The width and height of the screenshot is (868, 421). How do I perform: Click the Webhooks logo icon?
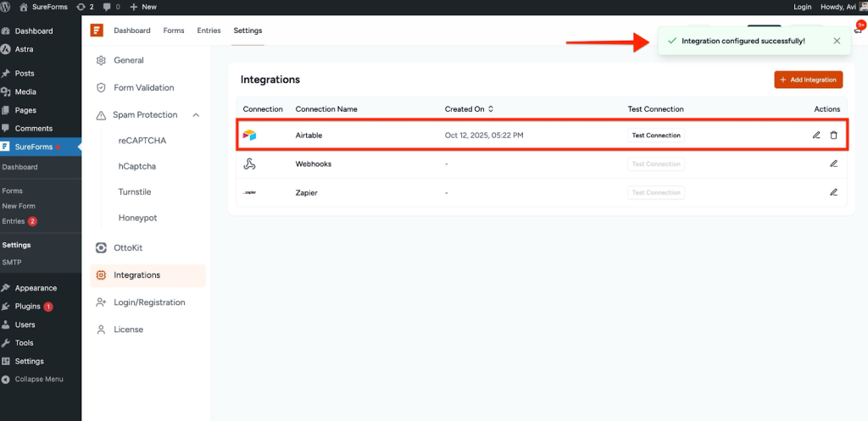pos(250,163)
